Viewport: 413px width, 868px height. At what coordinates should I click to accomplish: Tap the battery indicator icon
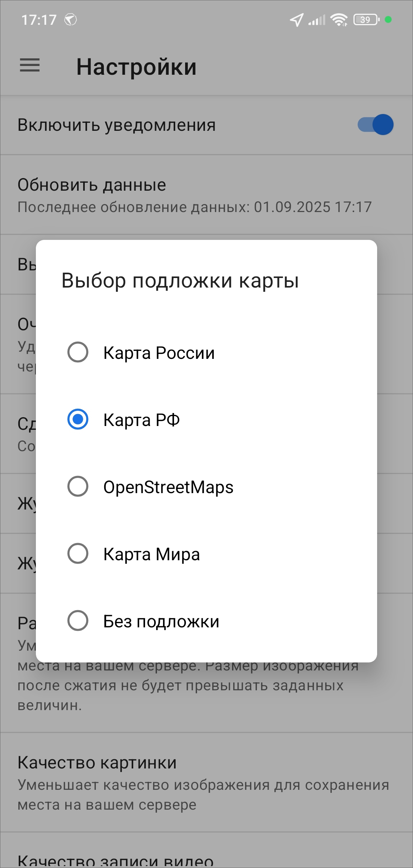pyautogui.click(x=366, y=19)
